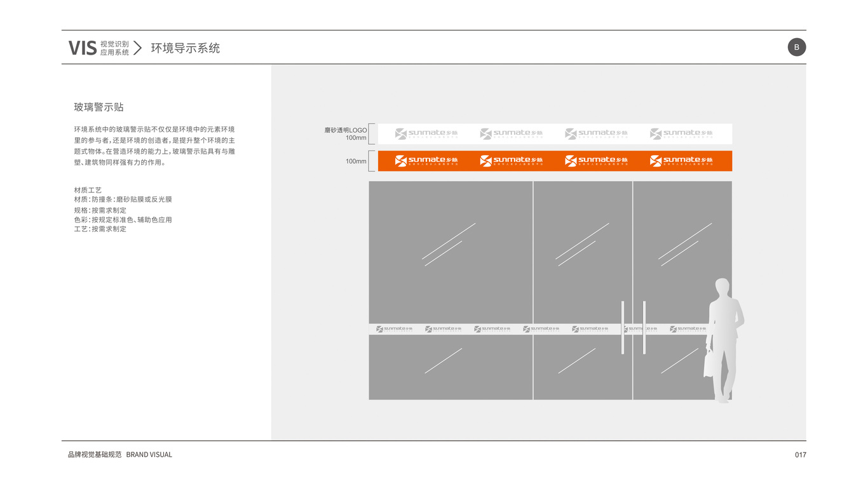Click the 材质工艺 subheading
Viewport: 868px width, 488px height.
coord(88,190)
